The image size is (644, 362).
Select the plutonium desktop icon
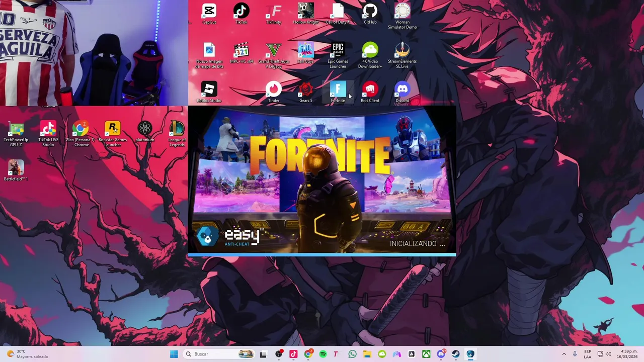(144, 131)
